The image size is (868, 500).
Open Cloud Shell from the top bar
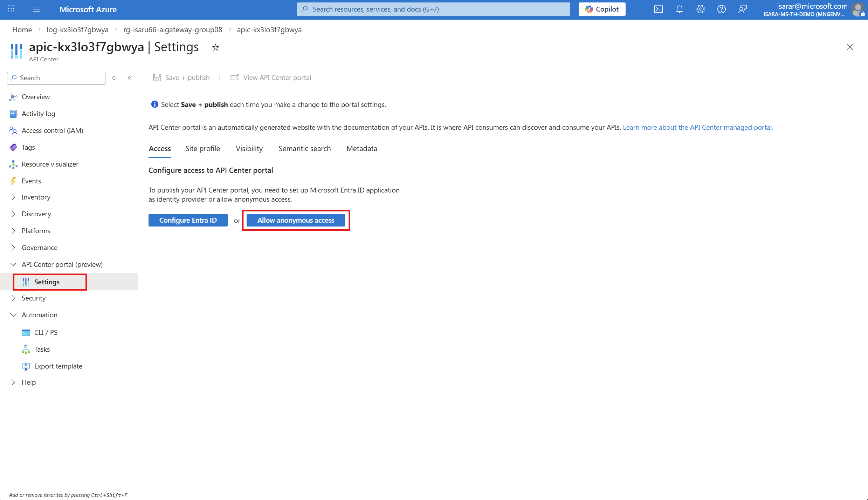point(659,9)
